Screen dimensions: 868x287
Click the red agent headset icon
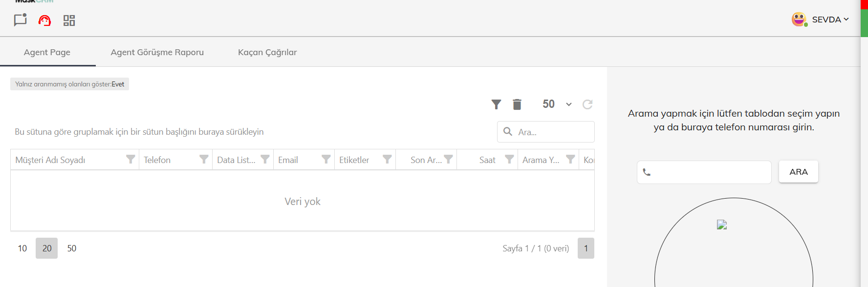[x=44, y=20]
